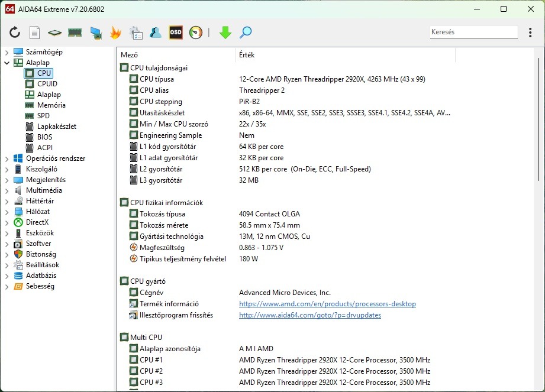Click the magnifier search toolbar icon

tap(246, 33)
